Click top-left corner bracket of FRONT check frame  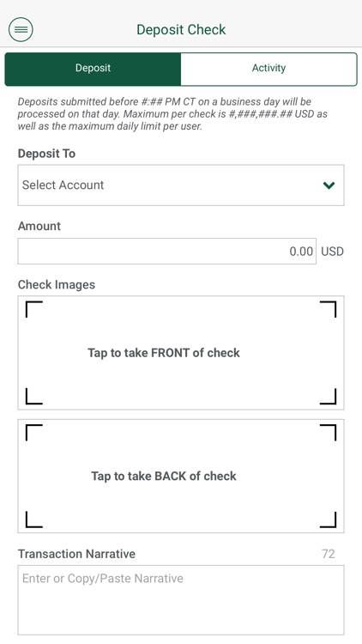34,309
